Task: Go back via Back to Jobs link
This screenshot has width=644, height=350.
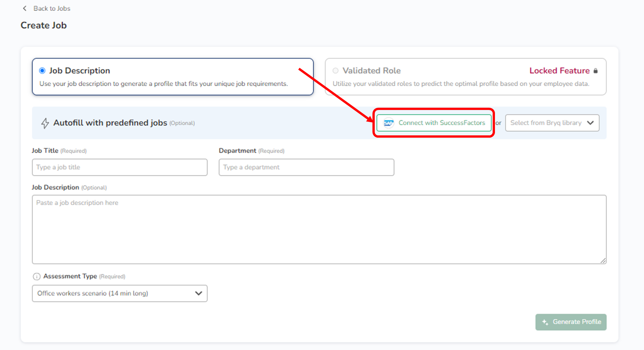Action: pos(52,8)
